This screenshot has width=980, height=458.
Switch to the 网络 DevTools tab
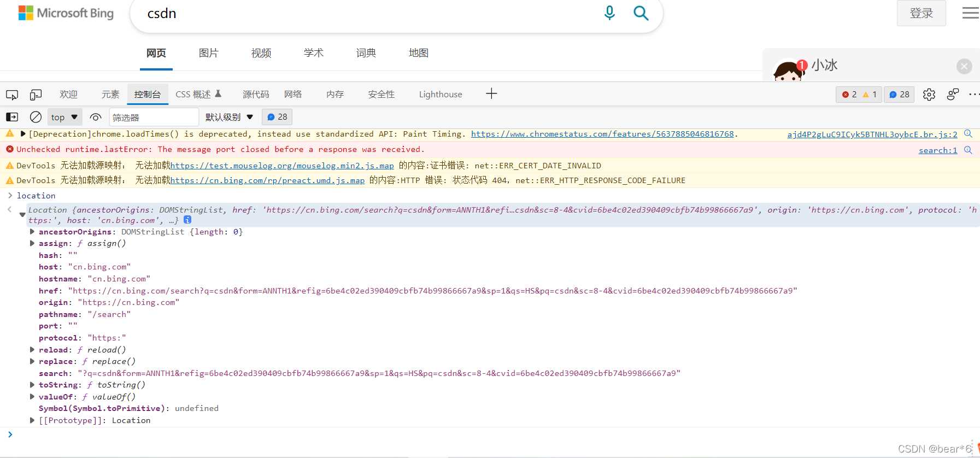point(293,95)
